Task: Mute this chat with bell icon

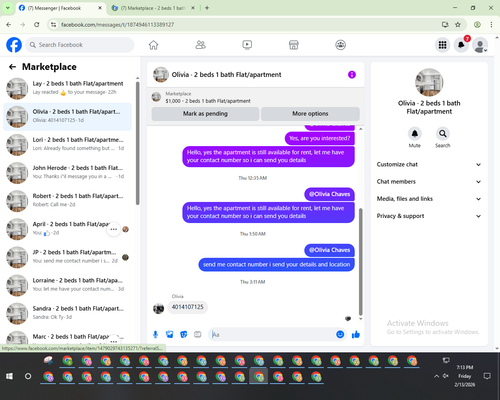Action: [x=415, y=134]
